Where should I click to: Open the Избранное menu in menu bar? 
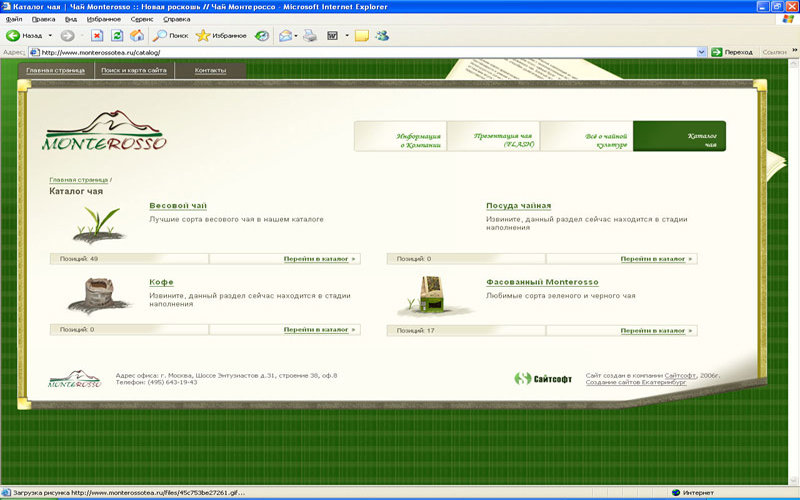pos(104,19)
